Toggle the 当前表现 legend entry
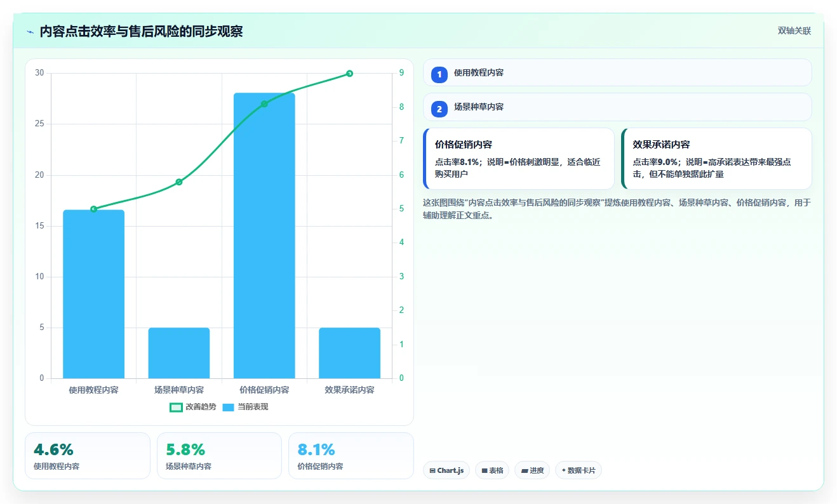Viewport: 837px width, 504px height. coord(245,407)
